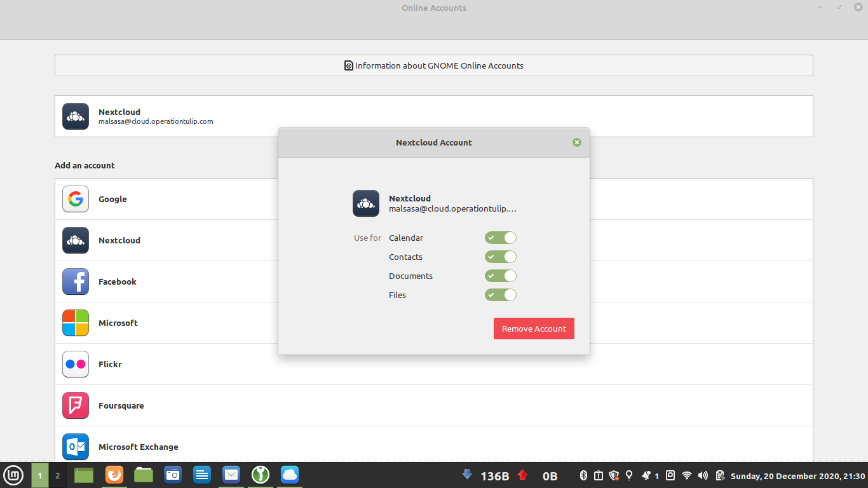Close the Nextcloud Account dialog
The width and height of the screenshot is (868, 488).
(x=577, y=142)
